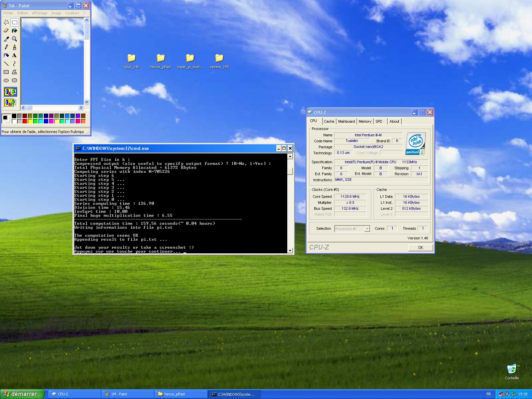The height and width of the screenshot is (399, 532).
Task: Select the Rounded rectangle tool
Action: 15,80
